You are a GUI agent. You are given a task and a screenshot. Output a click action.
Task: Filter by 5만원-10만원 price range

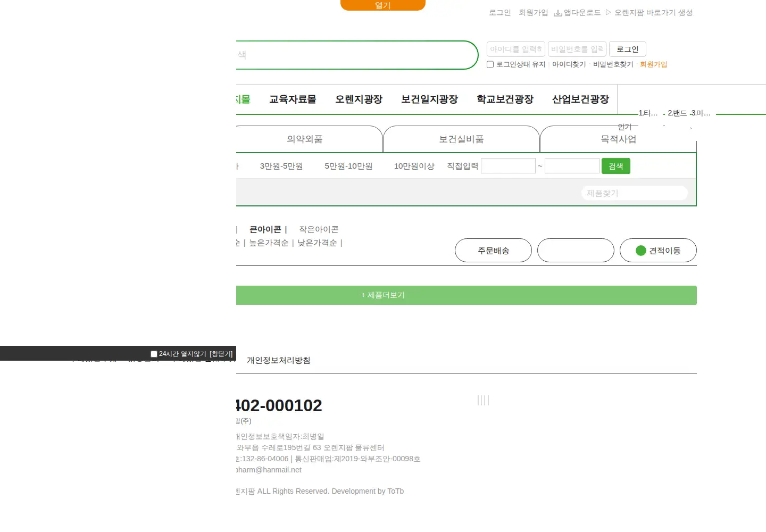pos(348,166)
